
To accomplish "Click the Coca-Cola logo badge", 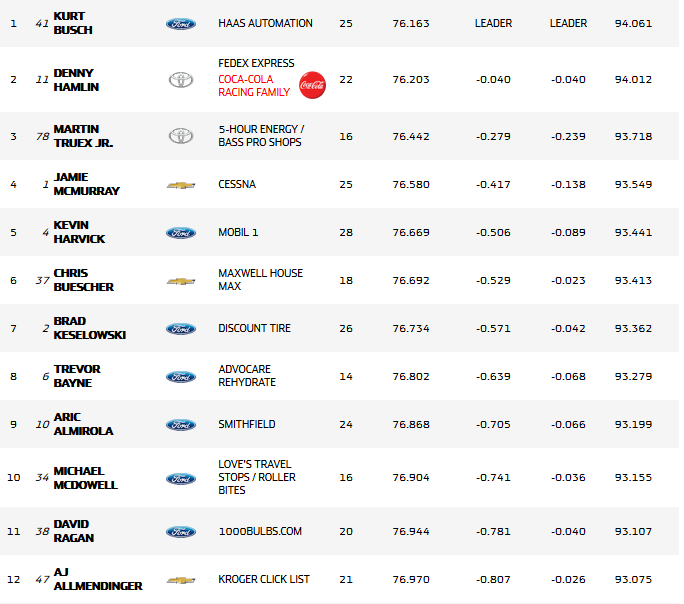I will [312, 85].
